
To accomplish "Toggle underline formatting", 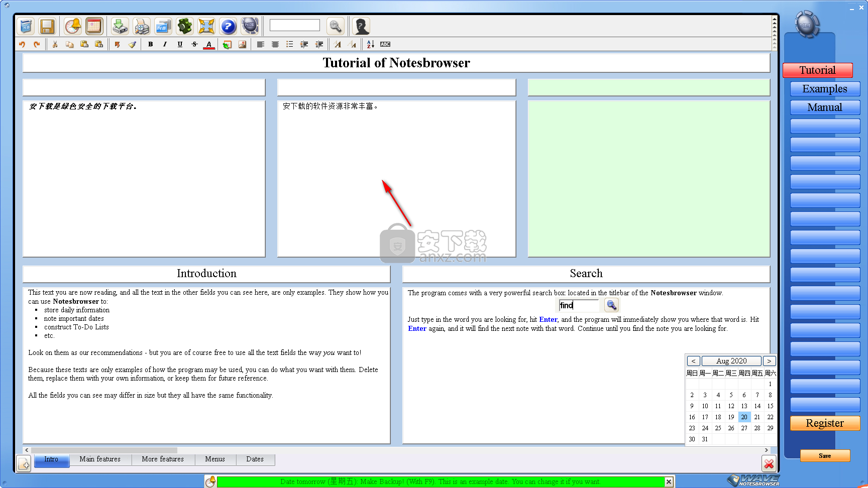I will 180,44.
